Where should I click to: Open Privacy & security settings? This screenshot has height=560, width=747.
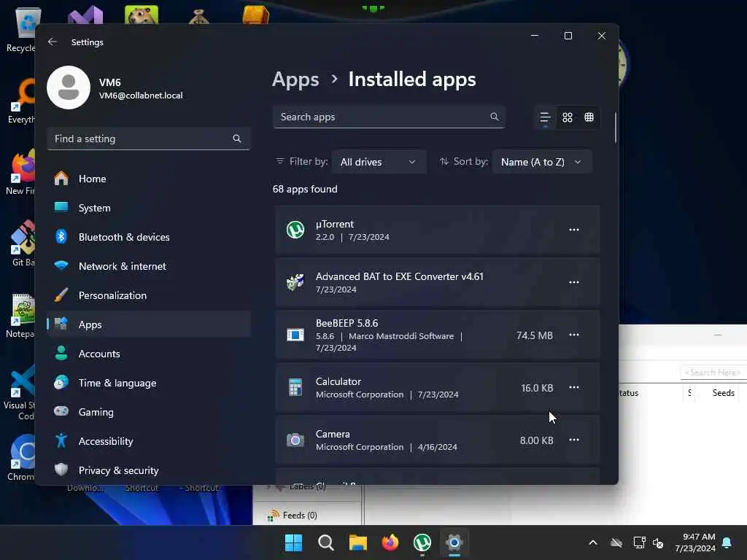click(x=149, y=470)
